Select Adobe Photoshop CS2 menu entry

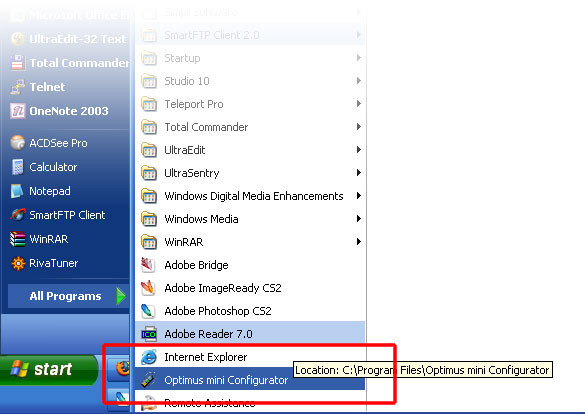(250, 311)
